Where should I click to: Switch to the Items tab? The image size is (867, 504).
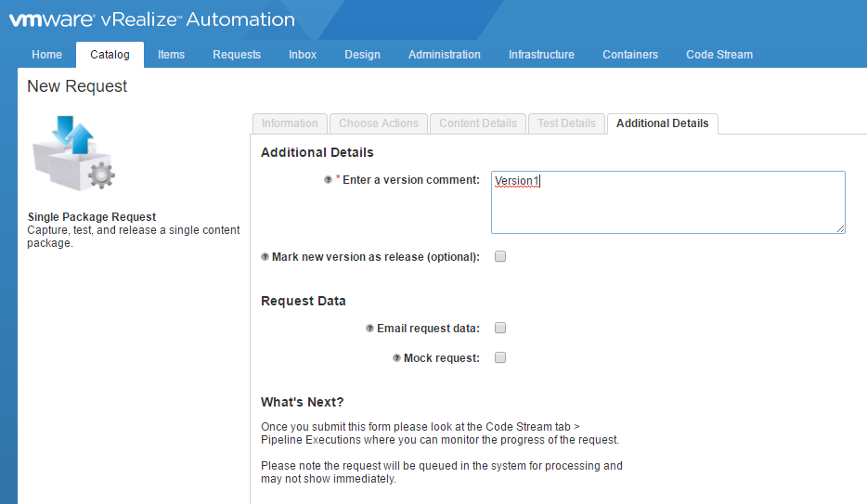click(171, 55)
